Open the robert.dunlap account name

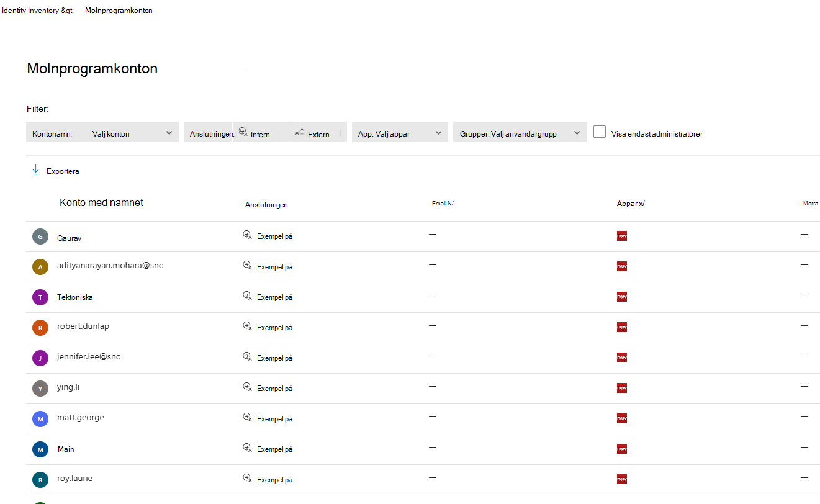click(x=83, y=326)
